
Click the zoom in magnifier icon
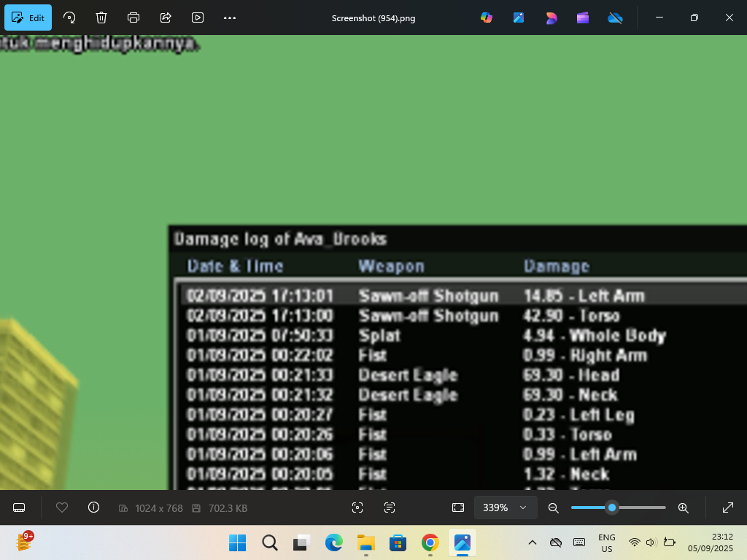(x=683, y=507)
